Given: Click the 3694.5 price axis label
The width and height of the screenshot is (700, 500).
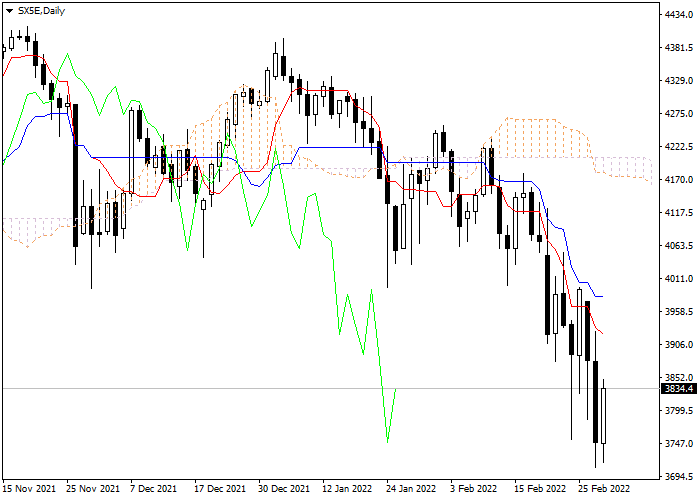Looking at the screenshot, I should click(x=679, y=477).
